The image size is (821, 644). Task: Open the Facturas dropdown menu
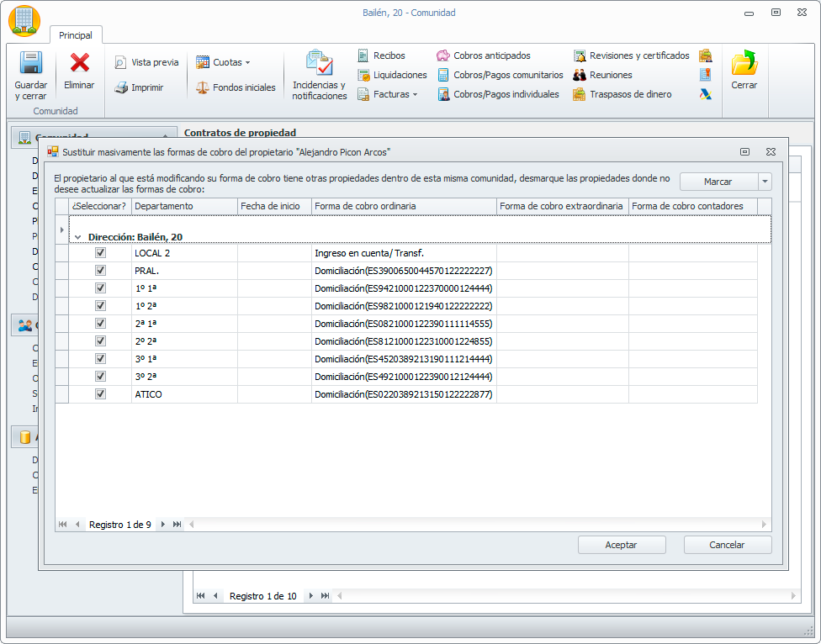point(415,94)
